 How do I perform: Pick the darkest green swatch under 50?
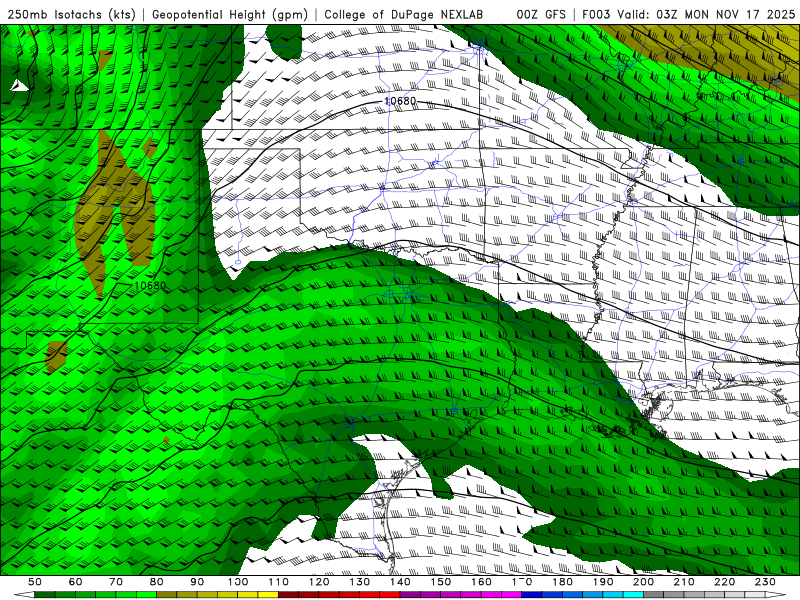click(45, 595)
